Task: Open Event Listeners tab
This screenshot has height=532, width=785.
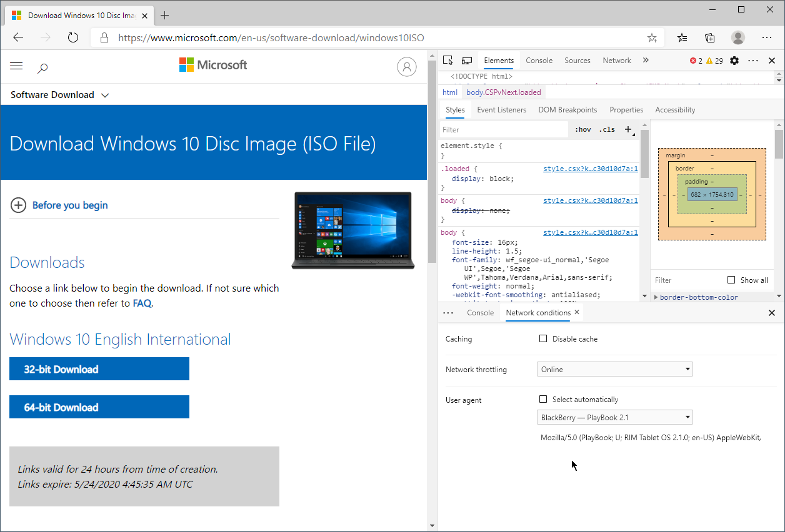Action: 502,110
